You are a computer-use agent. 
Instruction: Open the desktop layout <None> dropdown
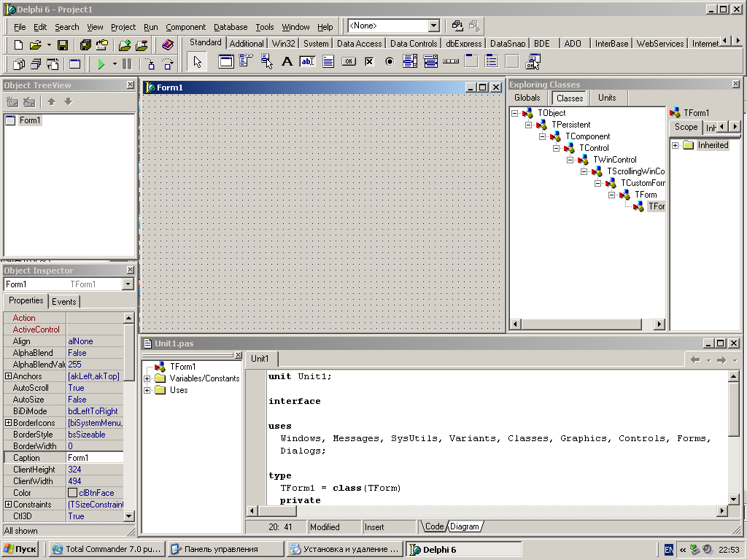point(433,26)
